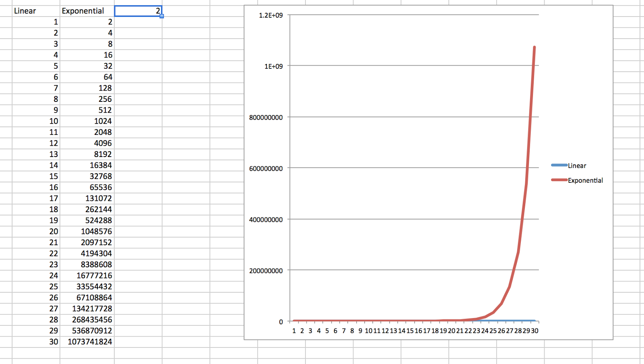Click the 1E+09 axis label
This screenshot has width=644, height=364.
[x=273, y=66]
